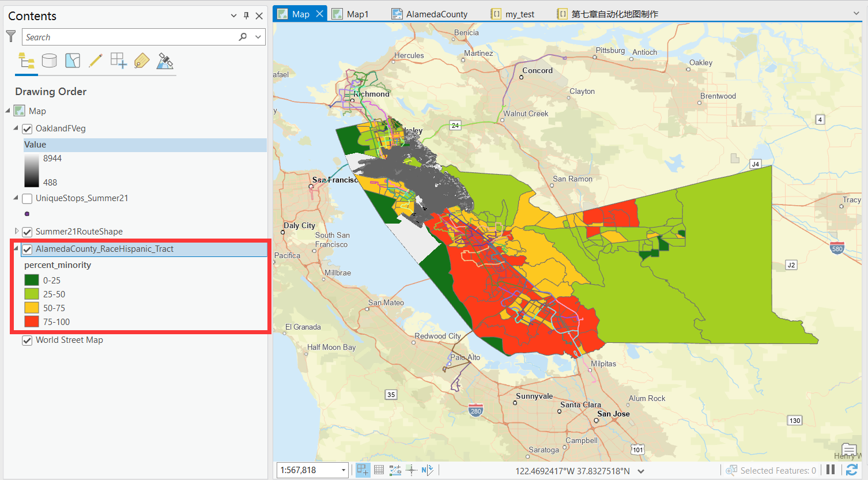This screenshot has height=480, width=868.
Task: Open search options dropdown arrow
Action: [x=258, y=37]
